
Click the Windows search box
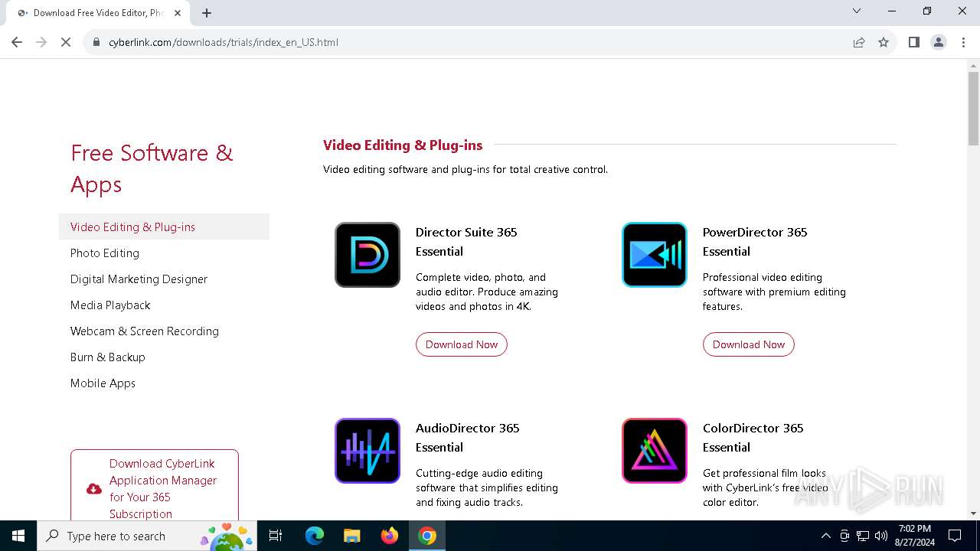(146, 536)
